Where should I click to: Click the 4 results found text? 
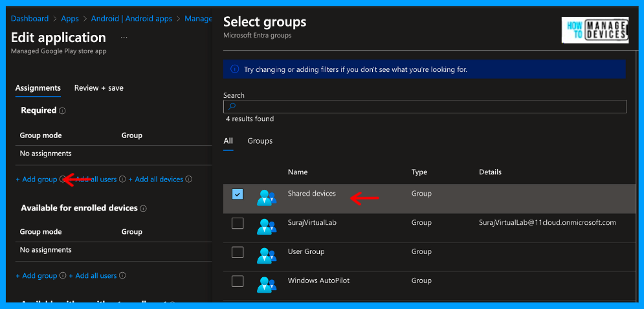point(250,119)
